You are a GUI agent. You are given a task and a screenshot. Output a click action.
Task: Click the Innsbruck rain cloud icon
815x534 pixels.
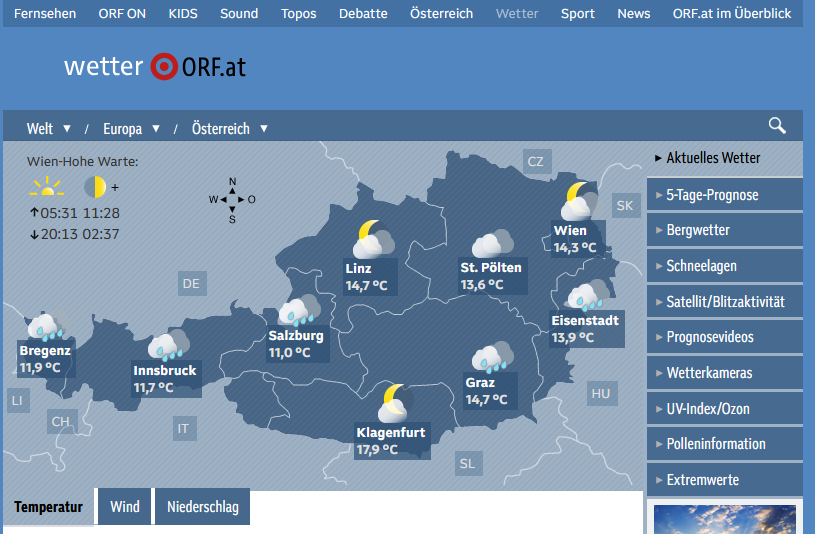168,345
